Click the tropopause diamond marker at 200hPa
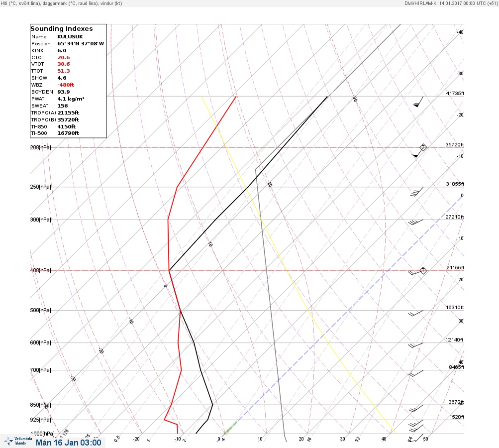 click(423, 147)
